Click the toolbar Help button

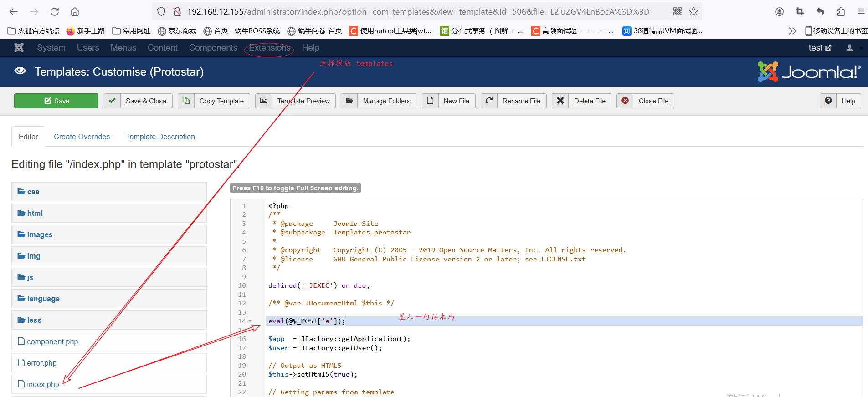840,101
